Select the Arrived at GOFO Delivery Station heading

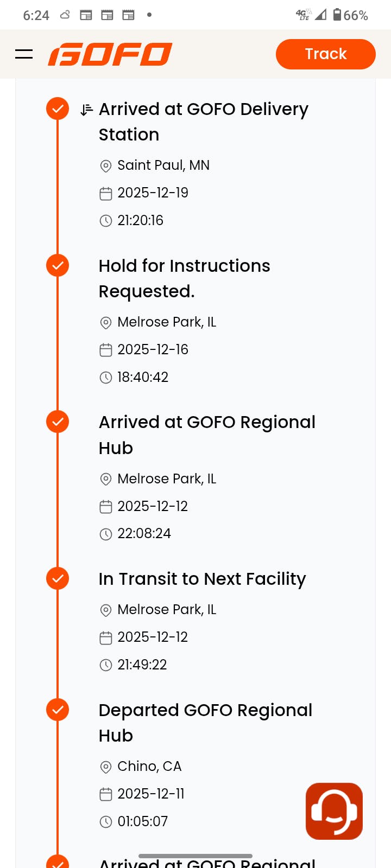[203, 122]
